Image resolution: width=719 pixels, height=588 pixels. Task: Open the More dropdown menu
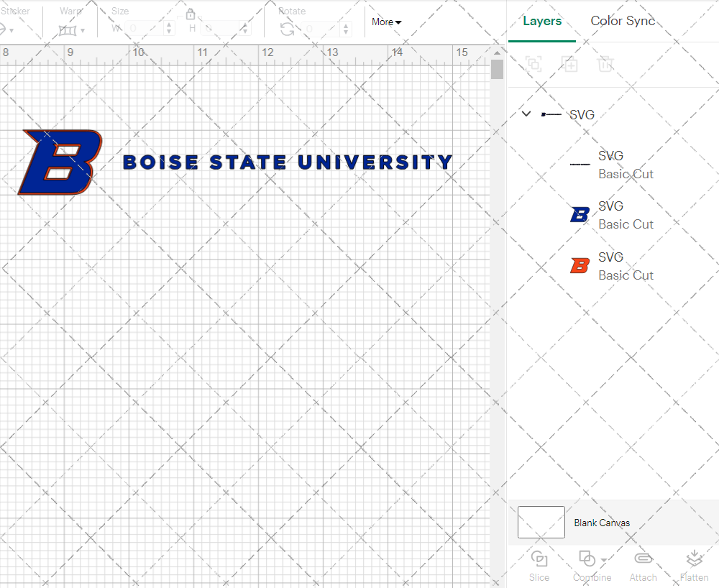(386, 22)
